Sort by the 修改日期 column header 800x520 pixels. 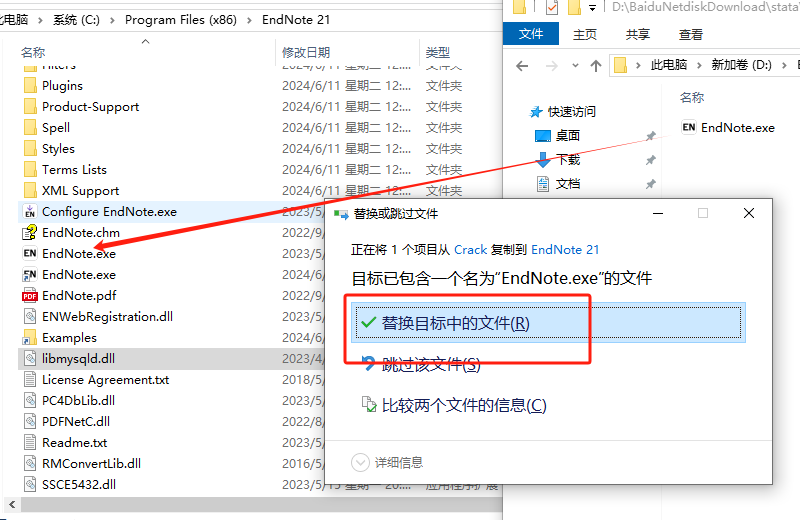pos(306,52)
